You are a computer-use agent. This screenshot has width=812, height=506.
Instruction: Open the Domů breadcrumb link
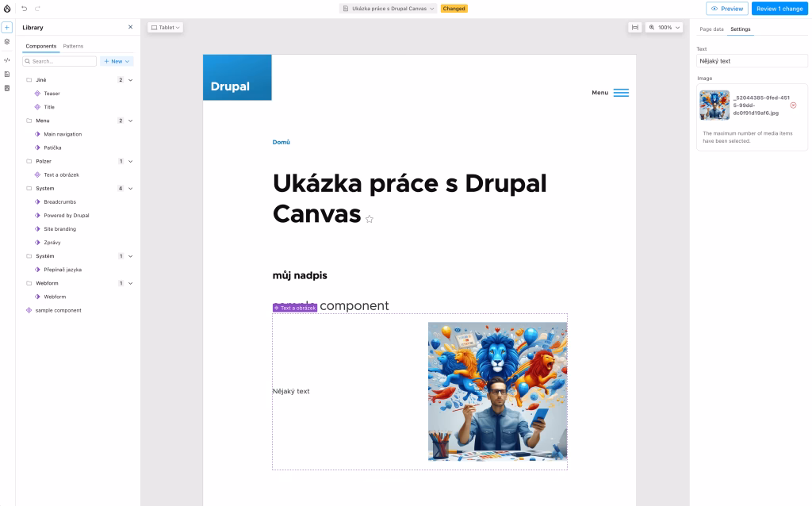coord(283,141)
